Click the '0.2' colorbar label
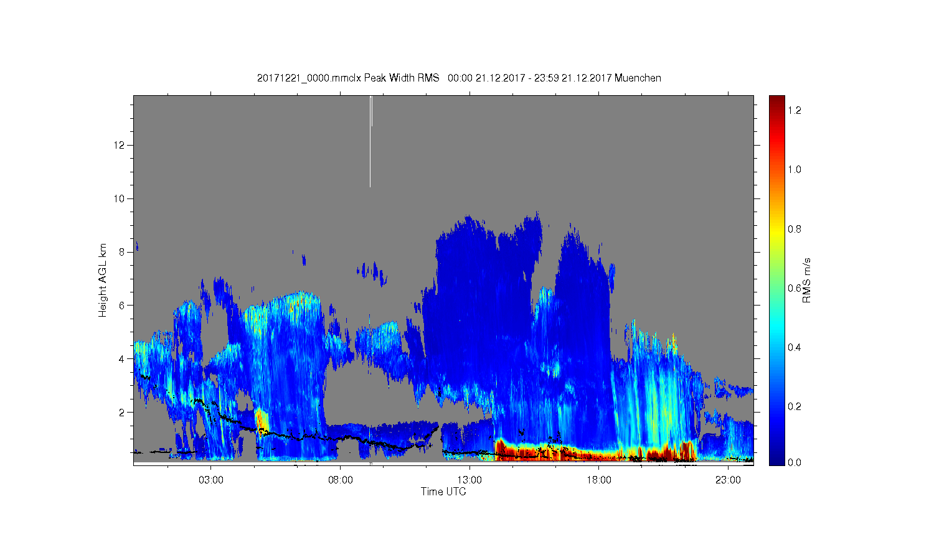 coord(795,406)
